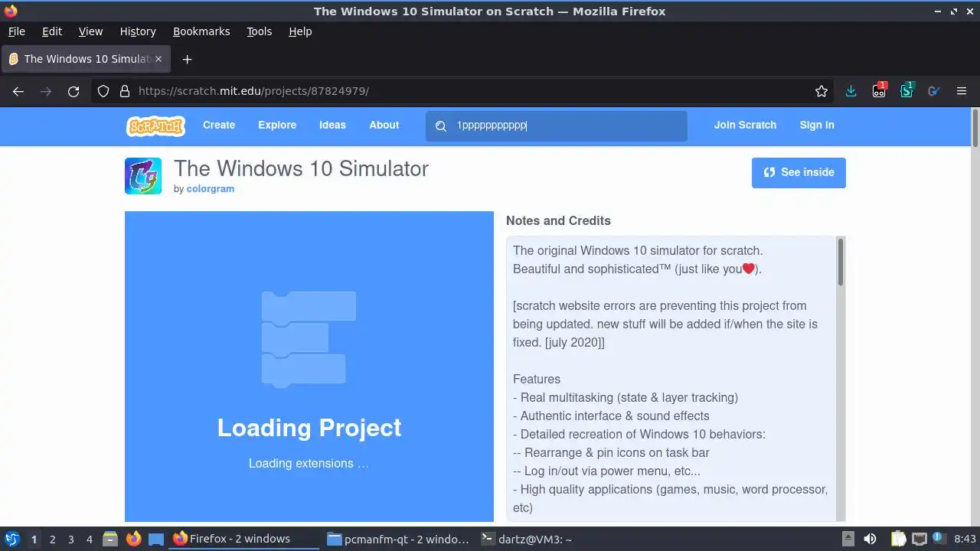Open colorgram author profile link
Screen dimensions: 980x551
211,189
